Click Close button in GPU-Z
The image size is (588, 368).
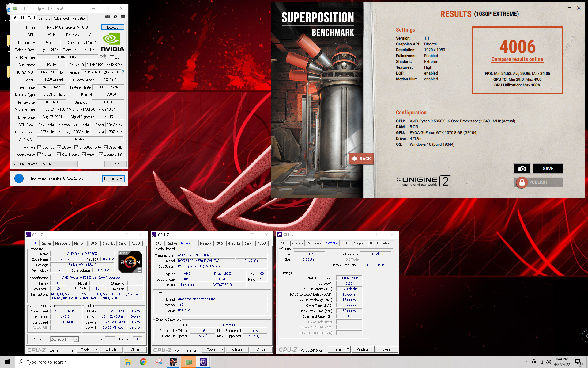[x=115, y=164]
